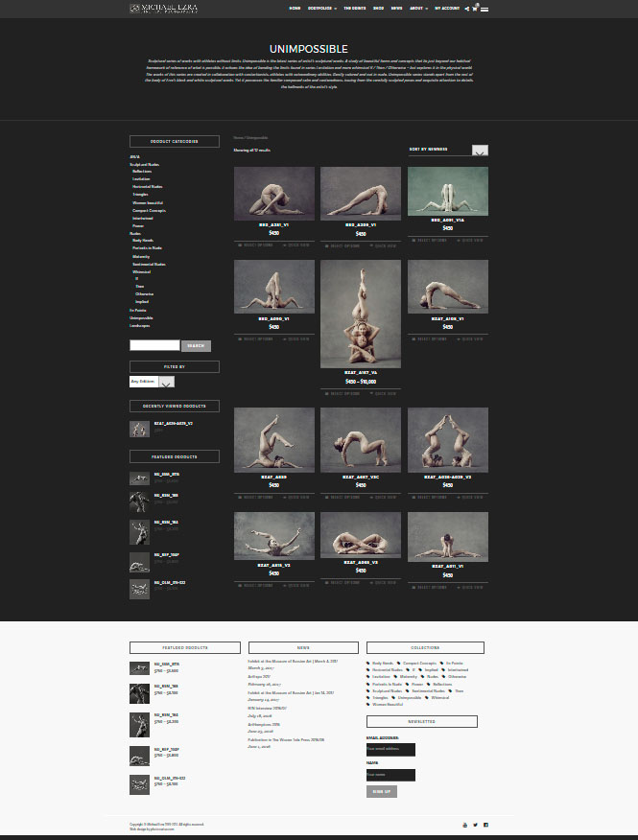The width and height of the screenshot is (638, 840).
Task: Open the Shop menu item
Action: coord(379,9)
